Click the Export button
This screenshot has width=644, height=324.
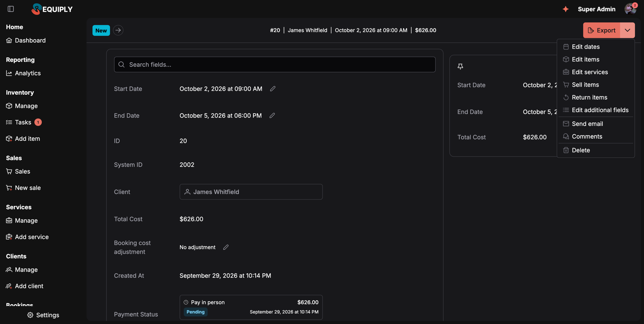click(x=602, y=30)
